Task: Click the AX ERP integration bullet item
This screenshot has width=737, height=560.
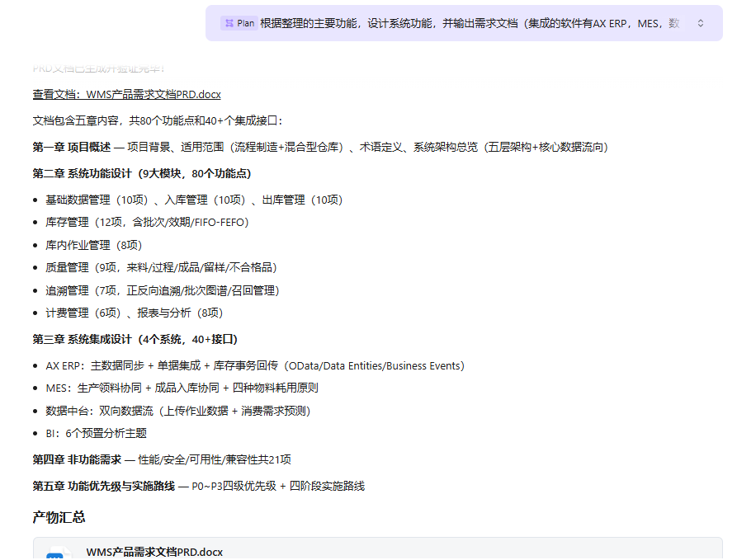Action: coord(255,365)
